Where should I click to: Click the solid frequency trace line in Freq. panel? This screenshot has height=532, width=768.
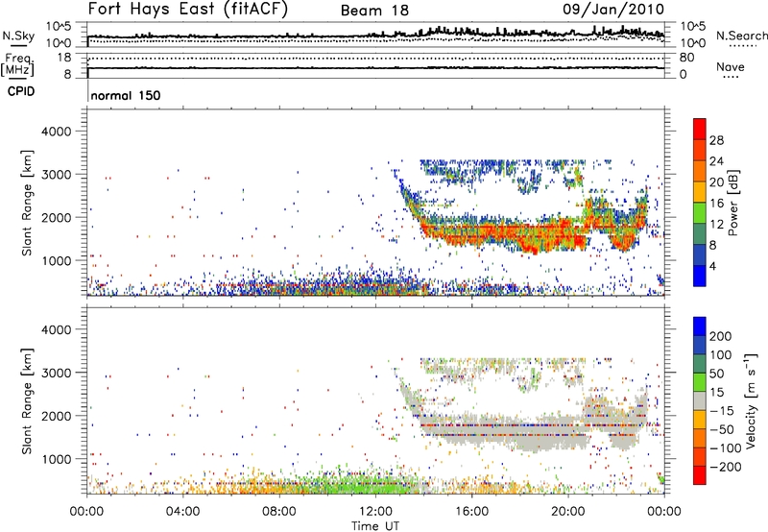pos(375,67)
